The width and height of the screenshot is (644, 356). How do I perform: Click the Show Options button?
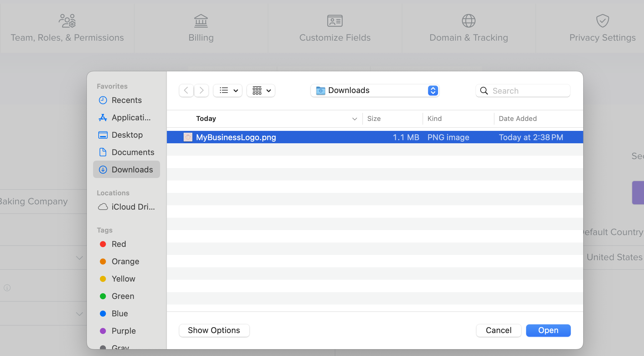[x=214, y=331]
